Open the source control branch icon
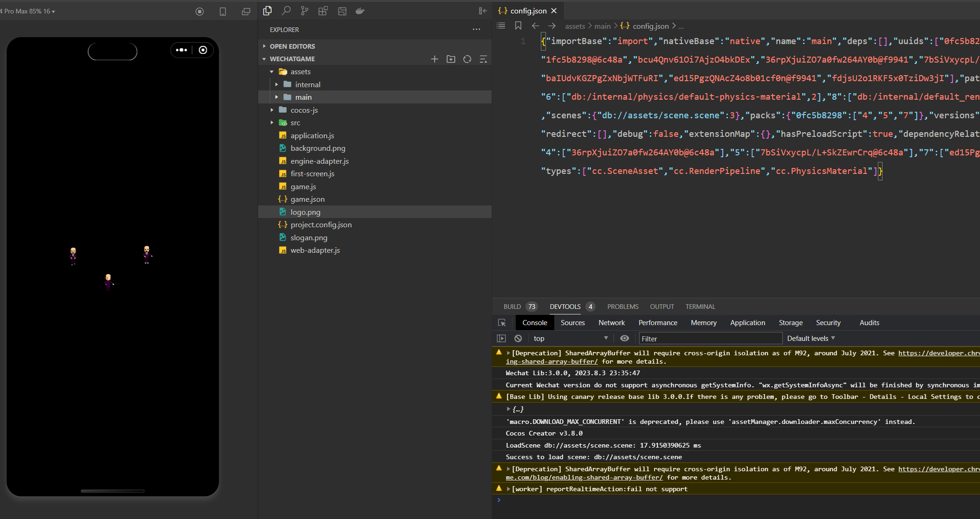Screen dimensions: 980x519 click(305, 11)
